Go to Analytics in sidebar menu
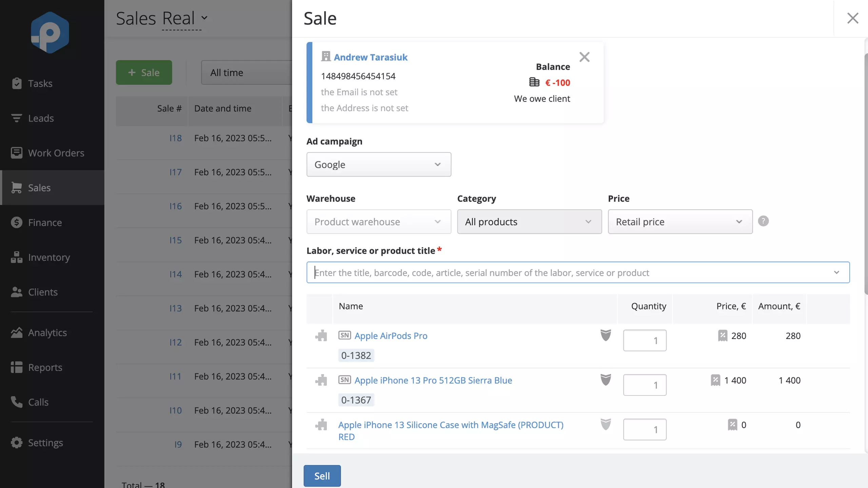 [52, 333]
